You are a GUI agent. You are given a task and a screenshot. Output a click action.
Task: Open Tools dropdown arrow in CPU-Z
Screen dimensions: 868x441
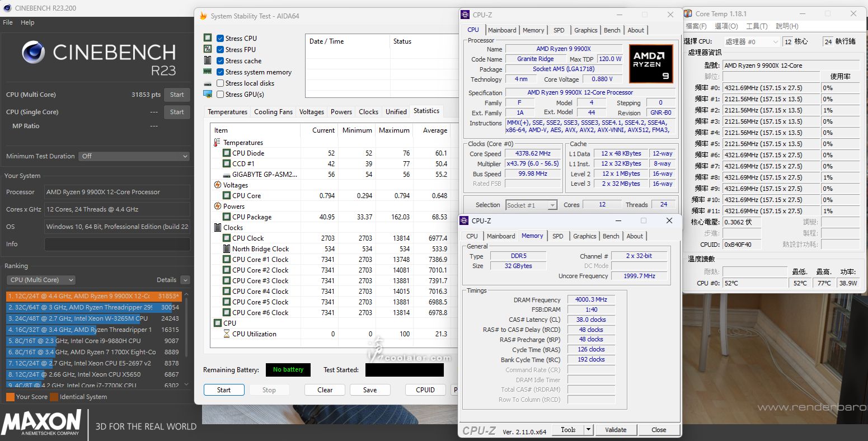tap(588, 430)
